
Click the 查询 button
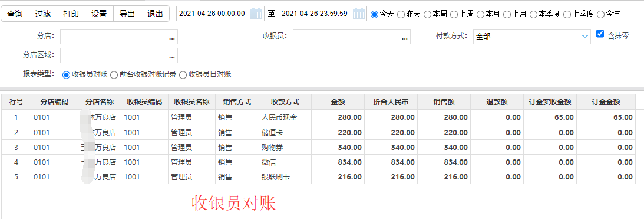[x=15, y=14]
